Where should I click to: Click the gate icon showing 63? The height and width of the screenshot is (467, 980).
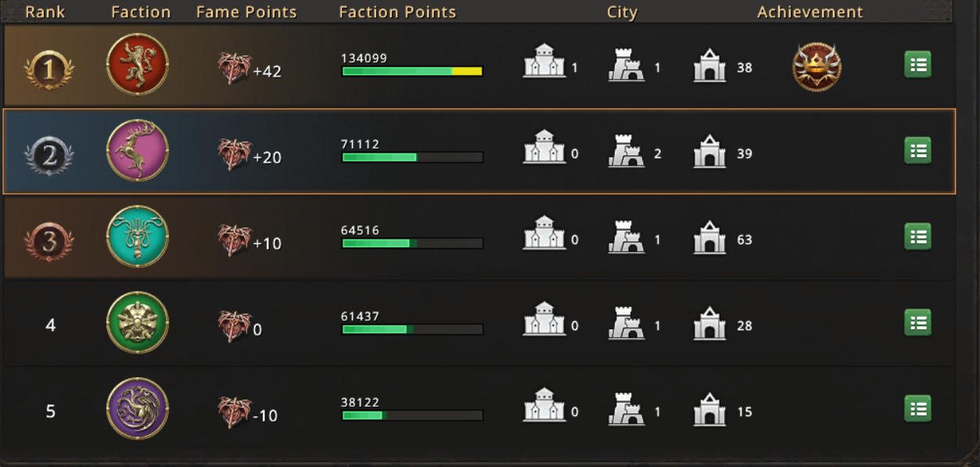[709, 237]
